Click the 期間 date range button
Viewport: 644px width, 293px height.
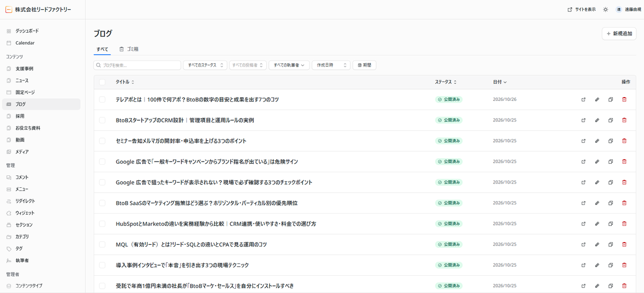[365, 65]
